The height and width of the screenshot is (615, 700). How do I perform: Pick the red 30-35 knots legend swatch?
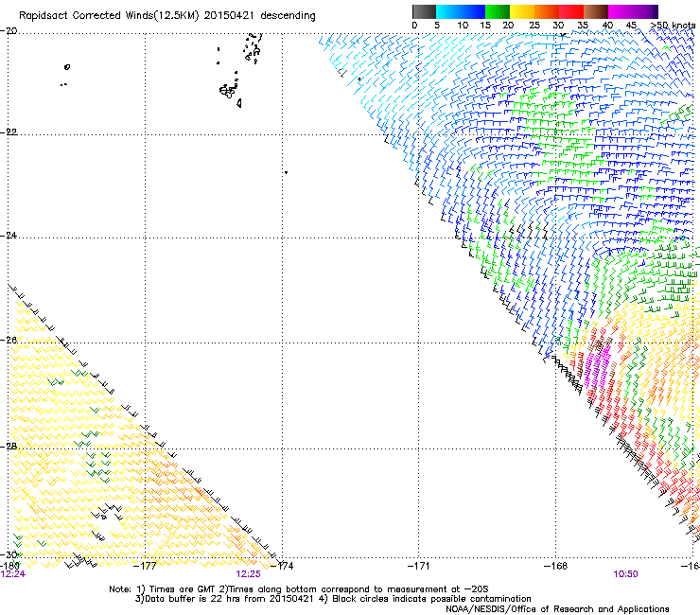571,11
